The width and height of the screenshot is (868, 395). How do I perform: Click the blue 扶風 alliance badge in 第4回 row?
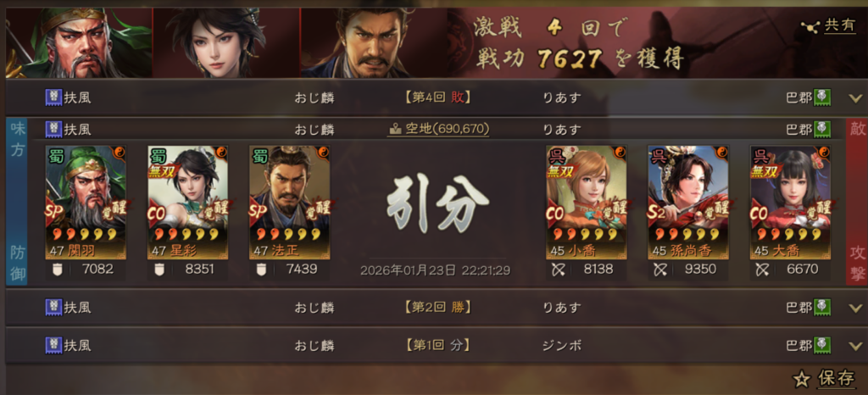pos(53,98)
